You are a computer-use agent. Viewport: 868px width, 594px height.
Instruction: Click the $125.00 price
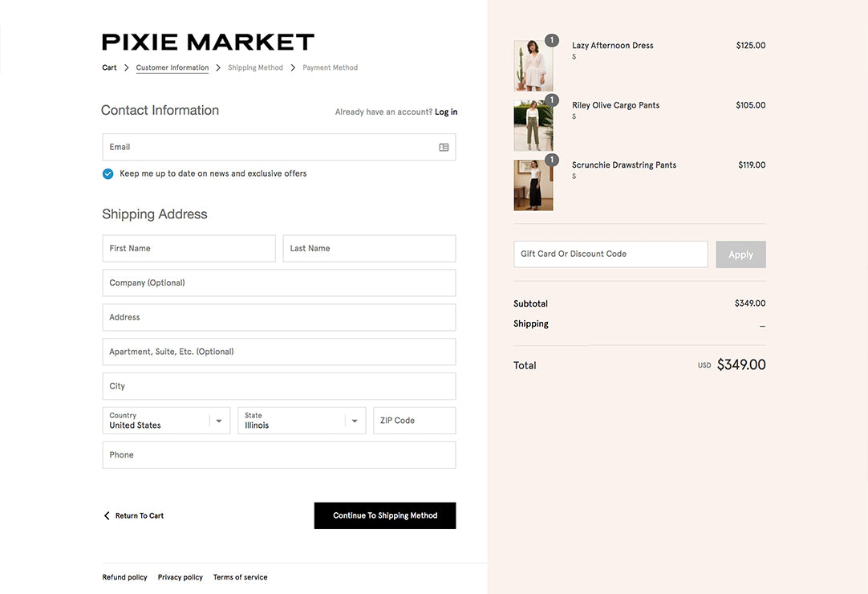[x=751, y=46]
